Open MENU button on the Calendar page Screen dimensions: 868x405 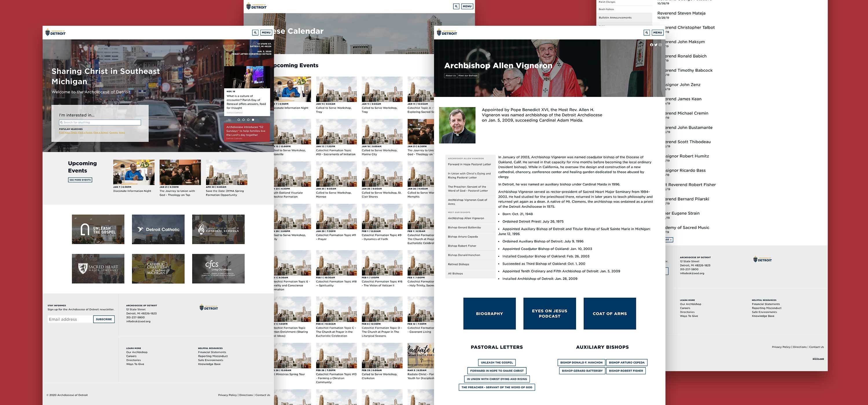coord(467,6)
